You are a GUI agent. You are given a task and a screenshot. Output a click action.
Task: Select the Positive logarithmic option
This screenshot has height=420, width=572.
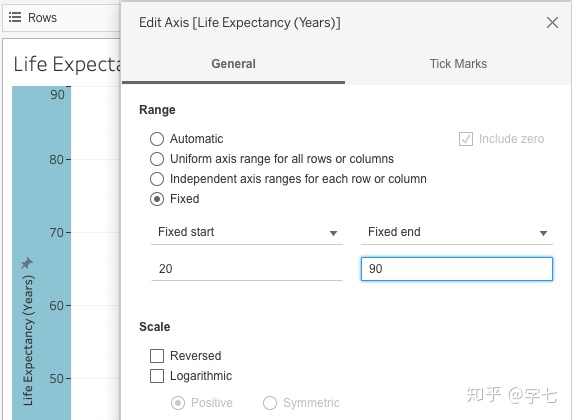(x=178, y=403)
